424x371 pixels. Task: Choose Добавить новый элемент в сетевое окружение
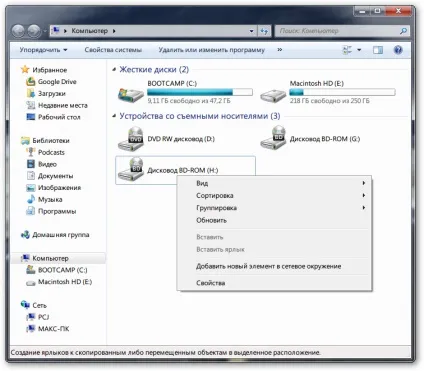click(x=274, y=266)
